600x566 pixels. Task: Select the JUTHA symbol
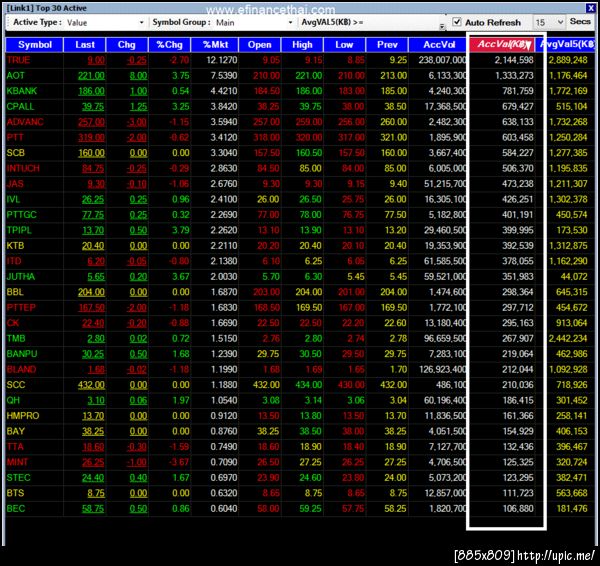click(21, 277)
